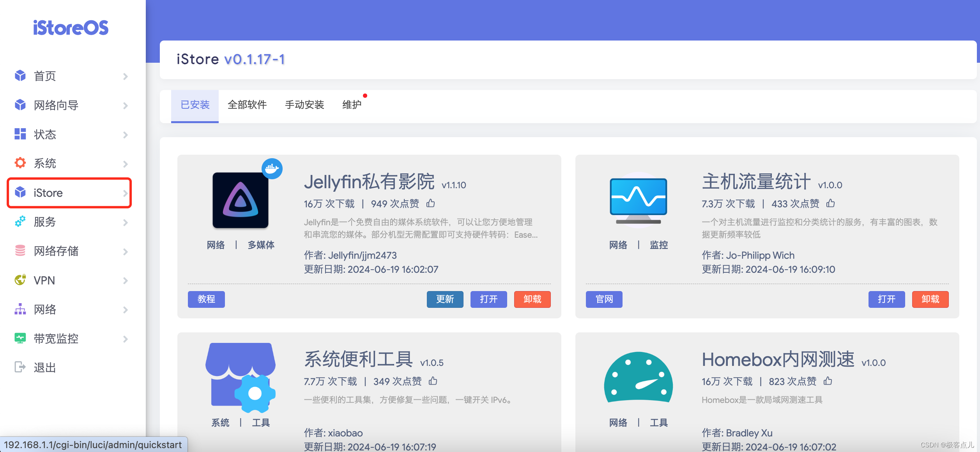Image resolution: width=980 pixels, height=452 pixels.
Task: Click the Jellyfin app icon
Action: [x=240, y=200]
